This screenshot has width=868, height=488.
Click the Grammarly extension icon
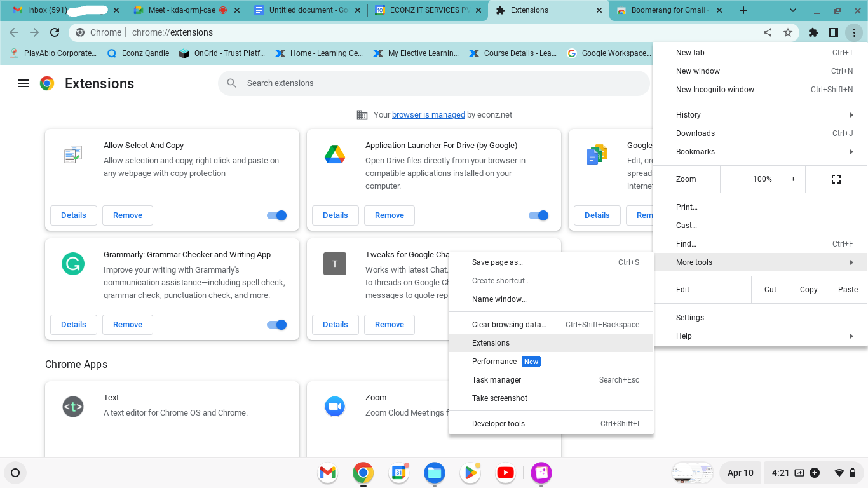pyautogui.click(x=73, y=264)
